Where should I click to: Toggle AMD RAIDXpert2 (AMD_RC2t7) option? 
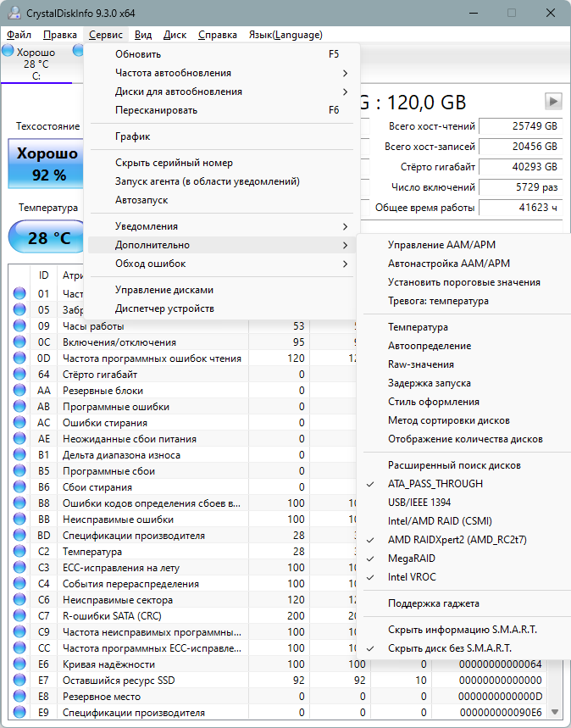coord(463,540)
